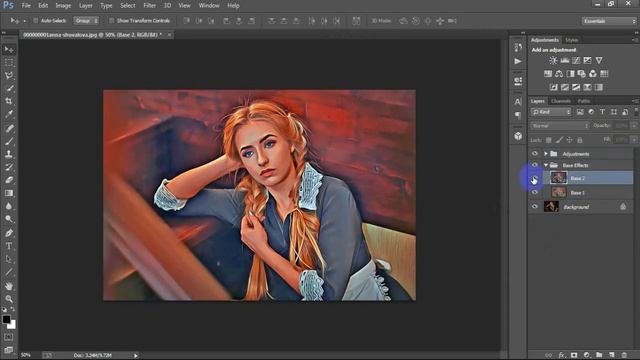Add a Curves adjustment

[576, 60]
